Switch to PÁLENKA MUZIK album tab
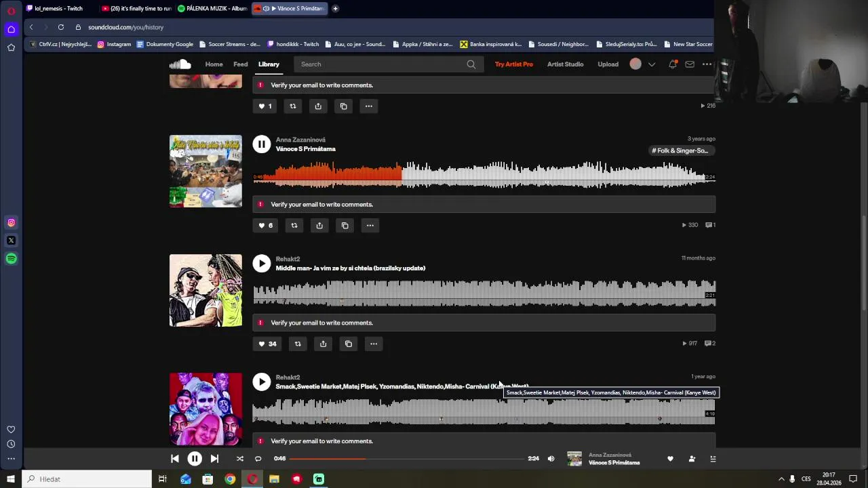The width and height of the screenshot is (868, 488). tap(212, 8)
